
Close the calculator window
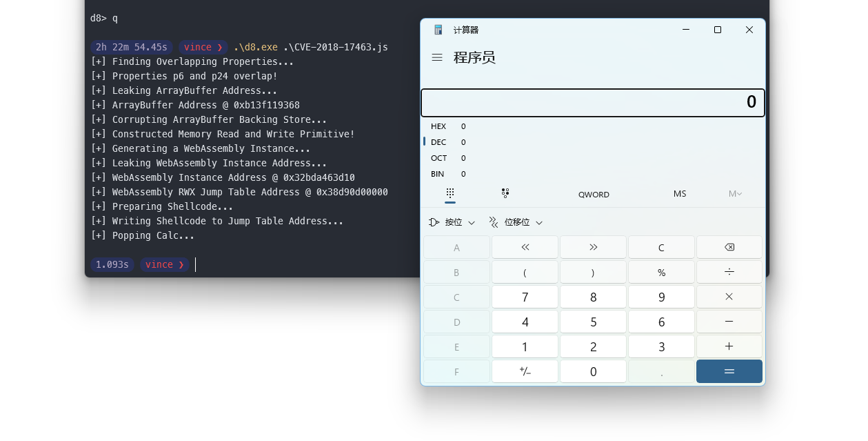pos(749,30)
